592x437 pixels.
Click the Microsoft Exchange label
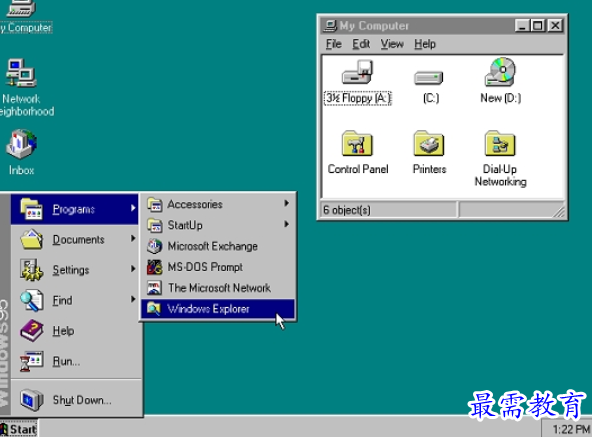point(213,246)
